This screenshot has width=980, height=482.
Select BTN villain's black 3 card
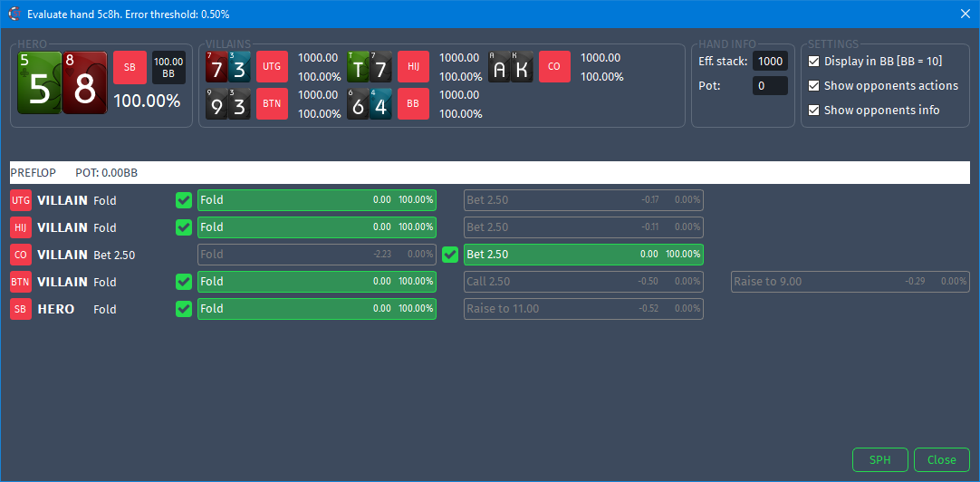click(239, 104)
